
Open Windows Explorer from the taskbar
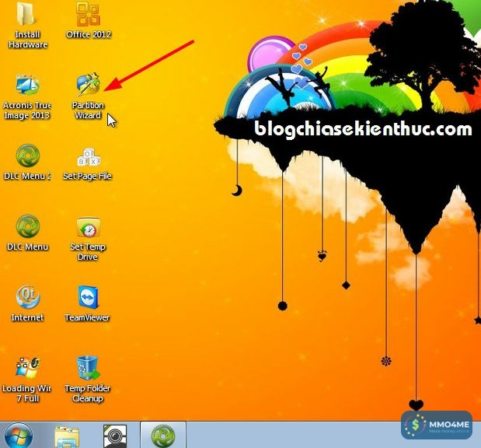tap(67, 436)
